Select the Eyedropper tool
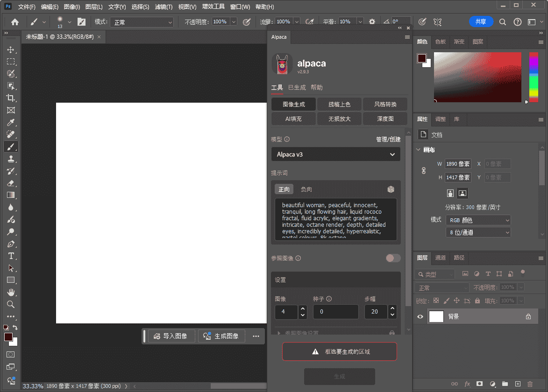The width and height of the screenshot is (548, 392). tap(11, 122)
